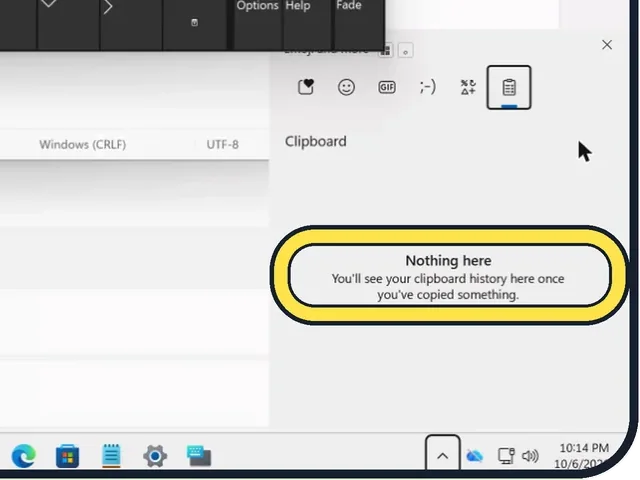Show hidden icons with tray chevron
The height and width of the screenshot is (480, 640).
coord(442,456)
